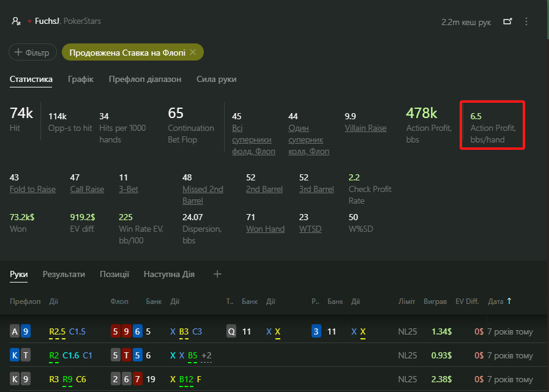Open the Villain Raise stat link

click(365, 128)
